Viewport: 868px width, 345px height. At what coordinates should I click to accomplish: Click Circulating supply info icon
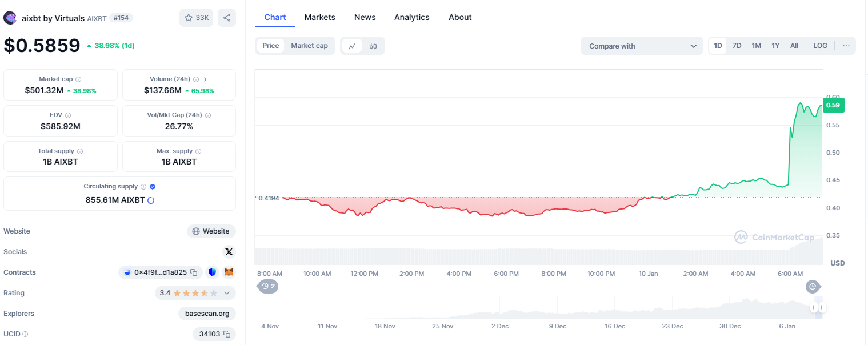(143, 187)
